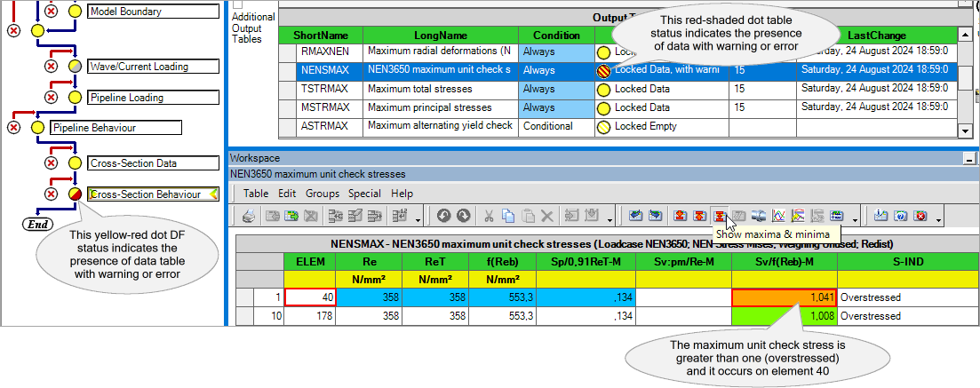980x388 pixels.
Task: Open the Table menu
Action: [256, 193]
